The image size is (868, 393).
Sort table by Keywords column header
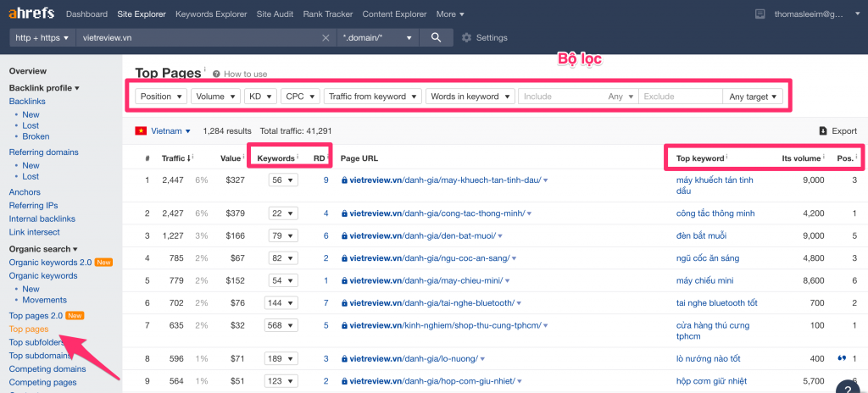276,158
